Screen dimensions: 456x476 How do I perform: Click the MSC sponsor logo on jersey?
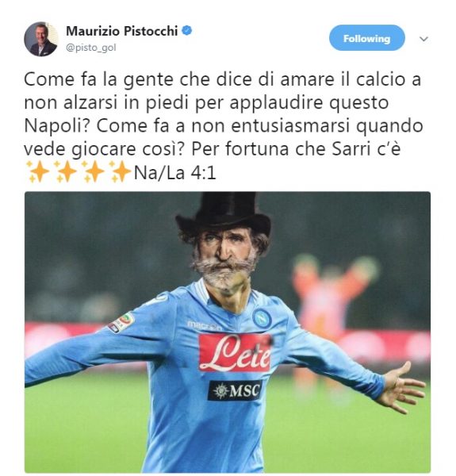pyautogui.click(x=235, y=390)
